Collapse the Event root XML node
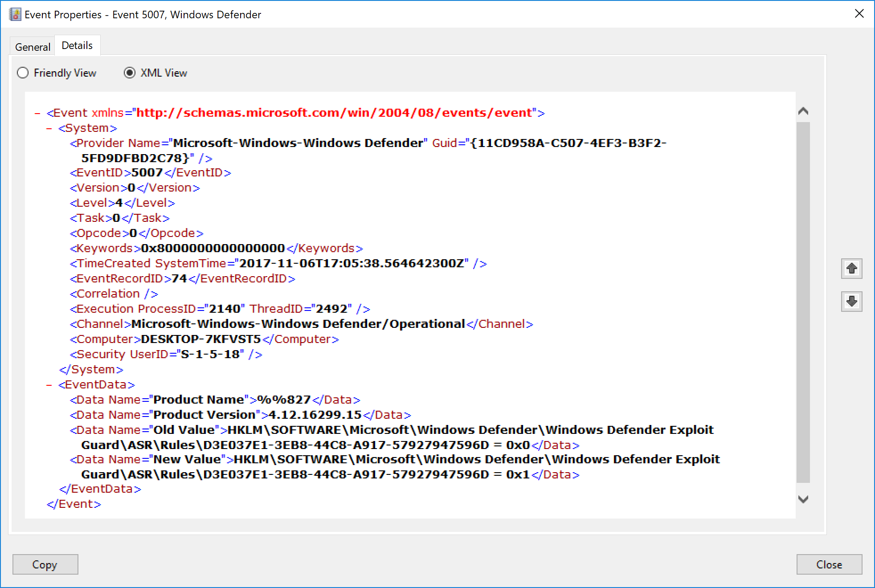The height and width of the screenshot is (588, 875). click(x=37, y=113)
